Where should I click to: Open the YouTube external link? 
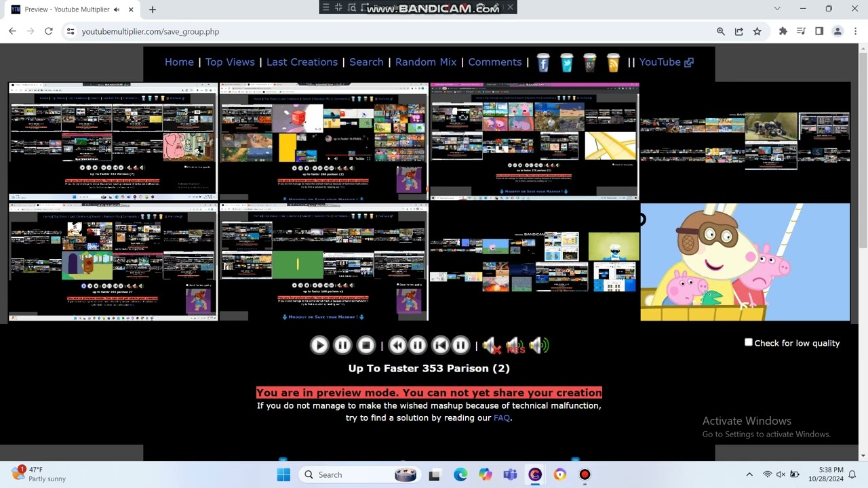point(666,62)
